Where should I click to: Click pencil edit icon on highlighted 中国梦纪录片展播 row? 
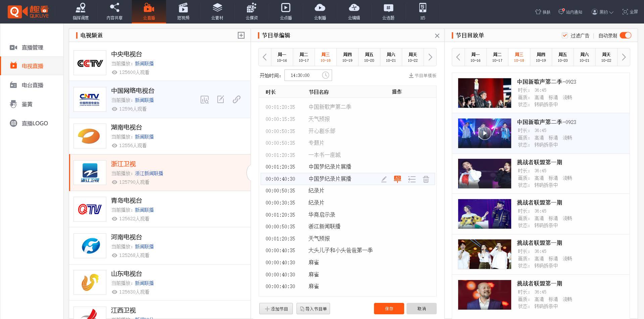(x=384, y=179)
